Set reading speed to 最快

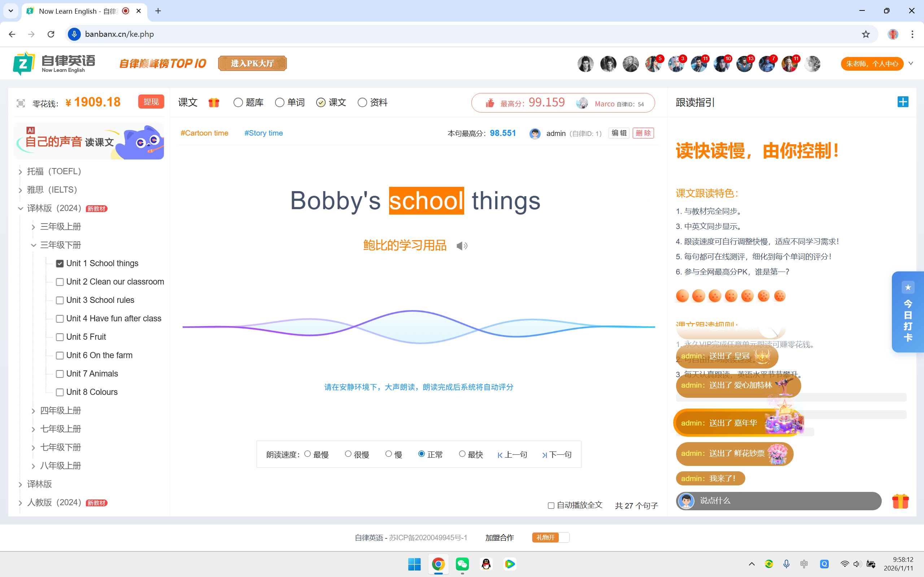[x=462, y=454]
